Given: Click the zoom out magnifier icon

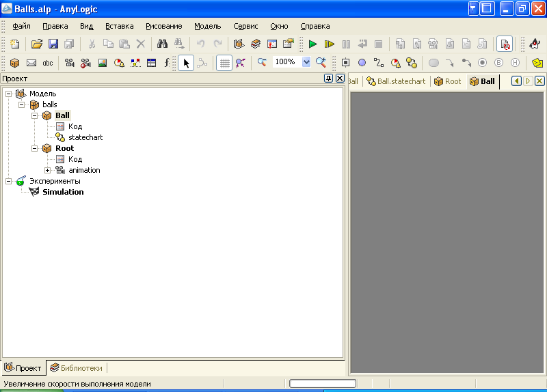Looking at the screenshot, I should 262,63.
